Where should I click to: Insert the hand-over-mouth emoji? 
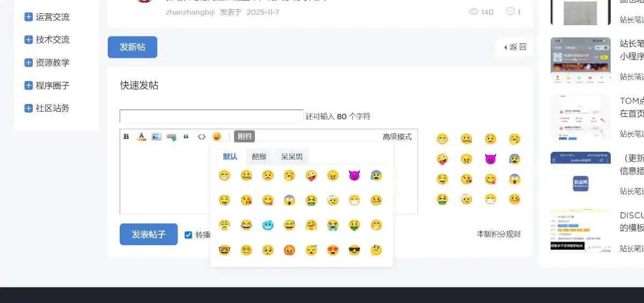tap(376, 225)
